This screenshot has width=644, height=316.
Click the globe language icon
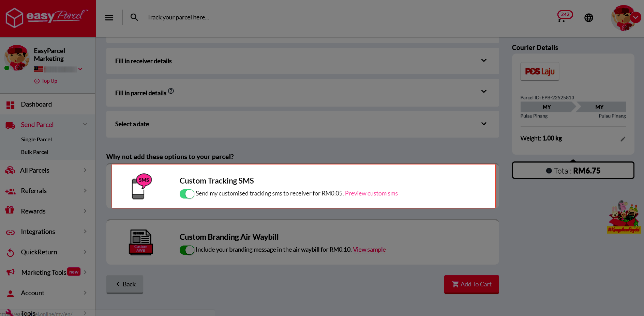589,18
